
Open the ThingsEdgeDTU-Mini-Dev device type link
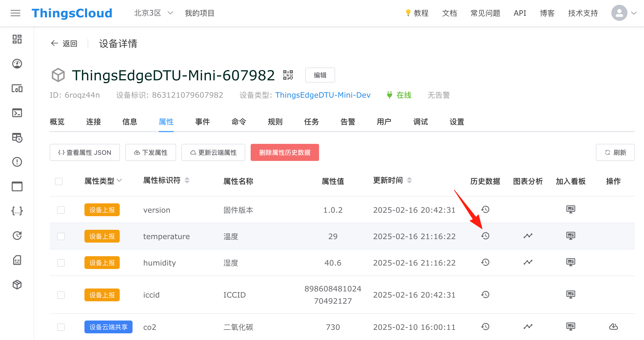point(323,95)
